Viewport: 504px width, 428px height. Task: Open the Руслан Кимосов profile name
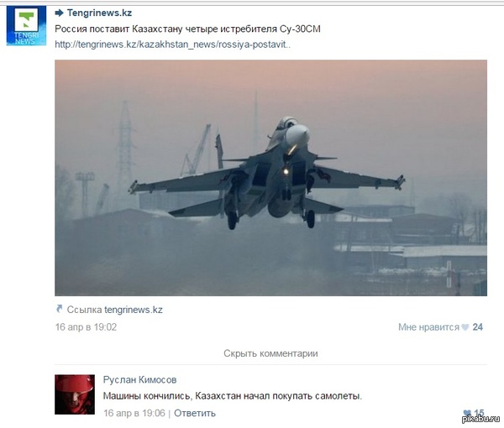[x=139, y=380]
